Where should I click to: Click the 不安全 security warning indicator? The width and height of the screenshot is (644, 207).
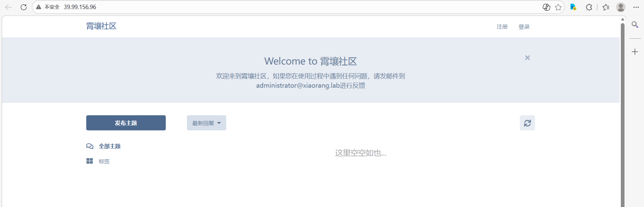click(48, 7)
